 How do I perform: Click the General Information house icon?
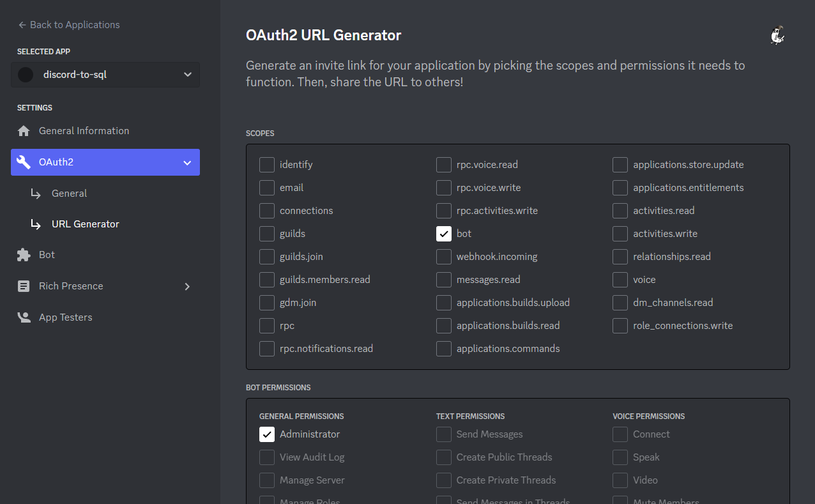point(23,130)
